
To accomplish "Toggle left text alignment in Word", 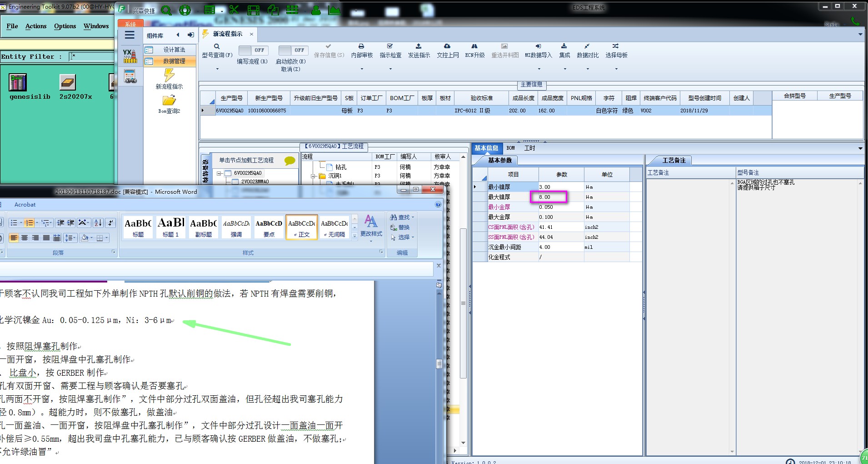I will (x=14, y=238).
